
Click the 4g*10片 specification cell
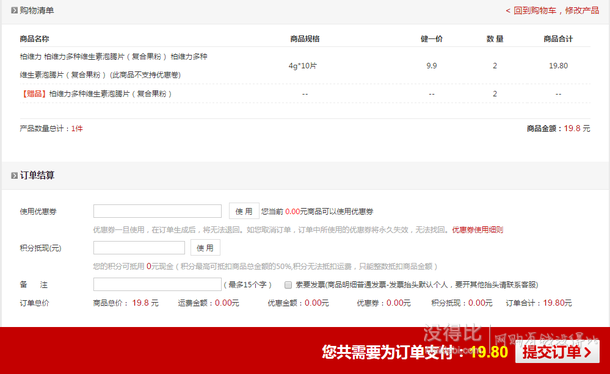tap(303, 66)
